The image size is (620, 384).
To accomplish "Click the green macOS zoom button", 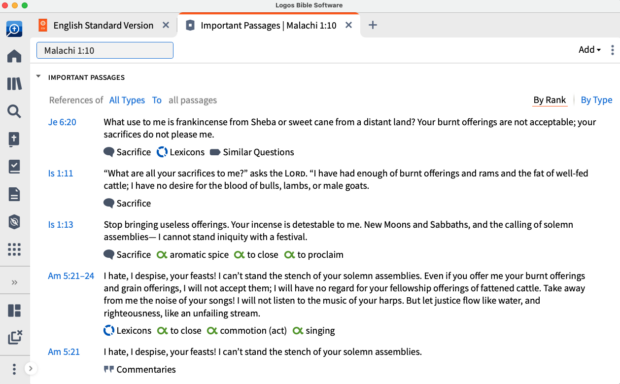I will (x=25, y=5).
